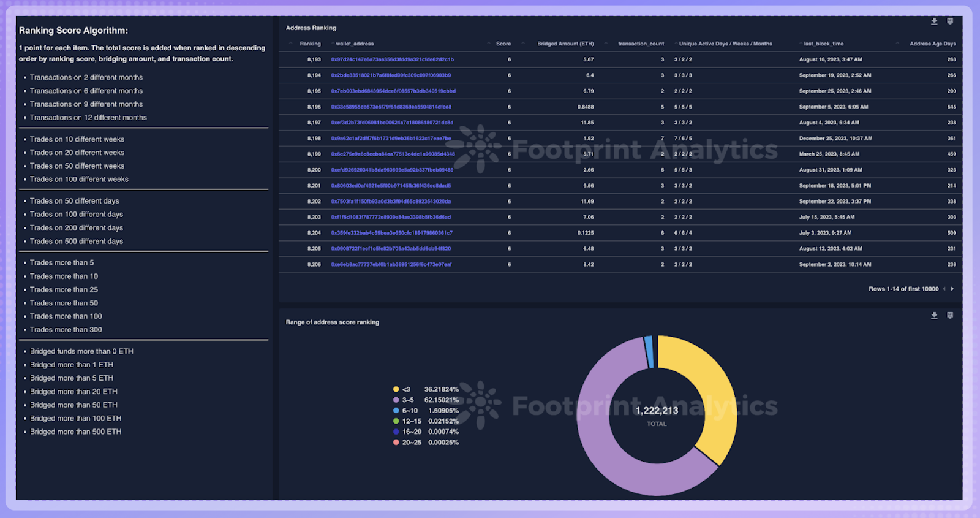Download the Range of address score ranking chart
This screenshot has width=980, height=518.
(934, 316)
